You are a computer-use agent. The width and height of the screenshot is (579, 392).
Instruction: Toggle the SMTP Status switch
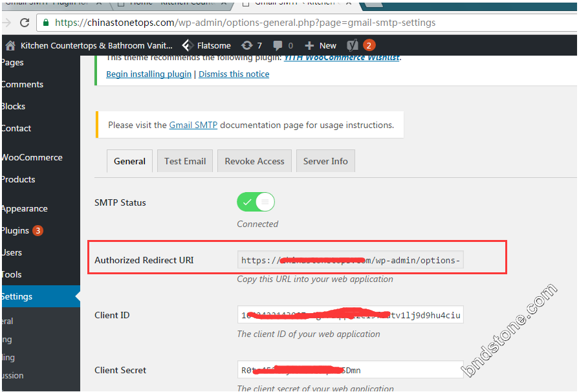[x=256, y=202]
